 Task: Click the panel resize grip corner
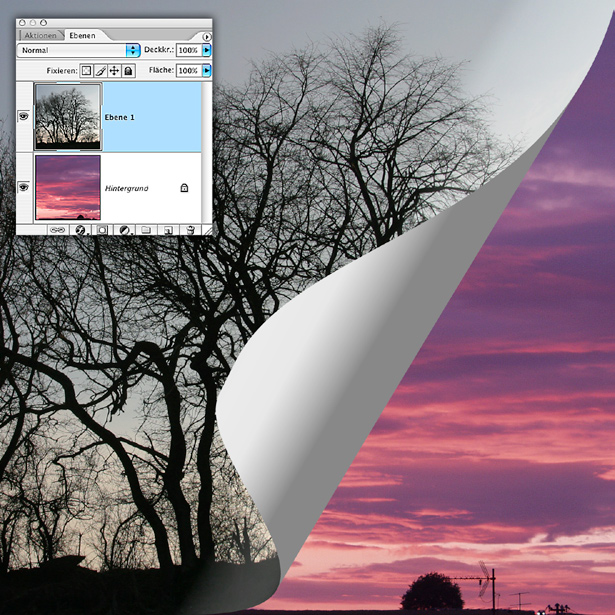pyautogui.click(x=207, y=230)
